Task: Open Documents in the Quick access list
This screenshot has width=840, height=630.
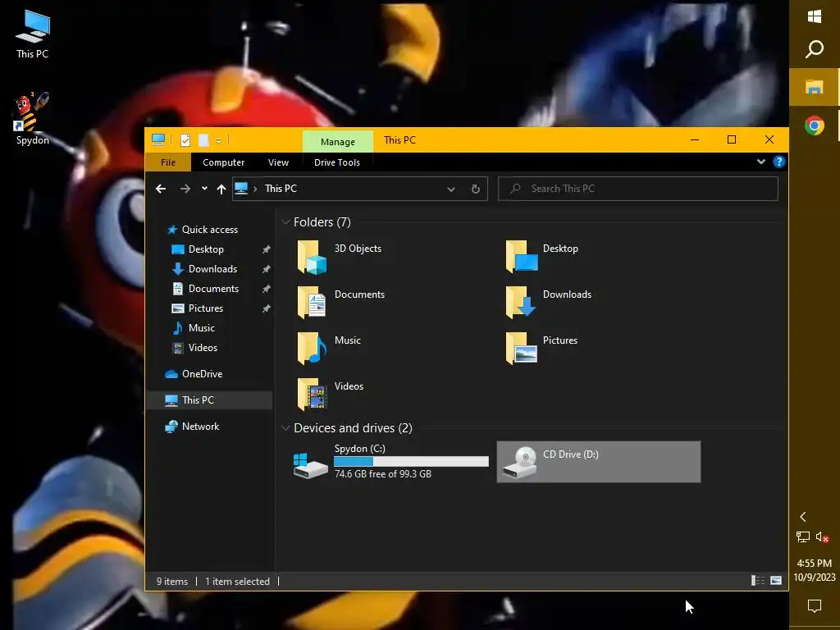Action: (x=213, y=289)
